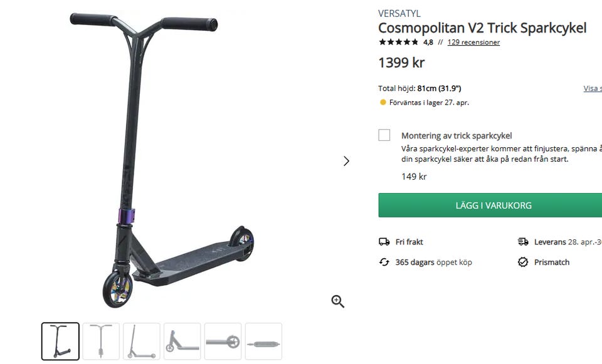The image size is (602, 364).
Task: Click the LÄGG I VARUKORG button
Action: (494, 205)
